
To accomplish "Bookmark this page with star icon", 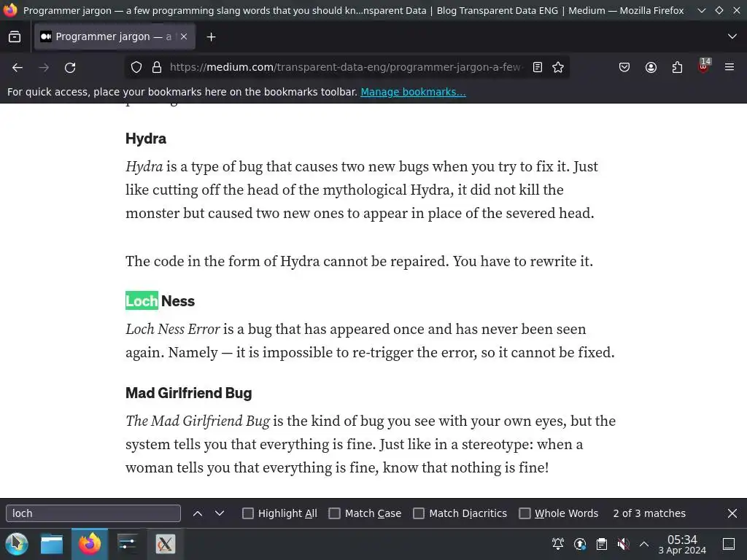I will tap(558, 68).
